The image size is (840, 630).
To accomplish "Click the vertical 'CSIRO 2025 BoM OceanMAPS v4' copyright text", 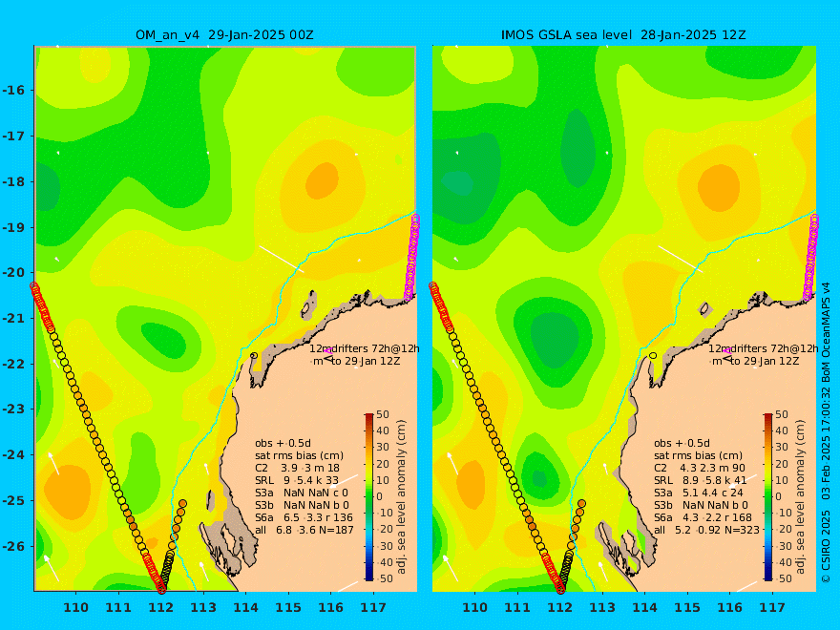I will click(x=826, y=432).
